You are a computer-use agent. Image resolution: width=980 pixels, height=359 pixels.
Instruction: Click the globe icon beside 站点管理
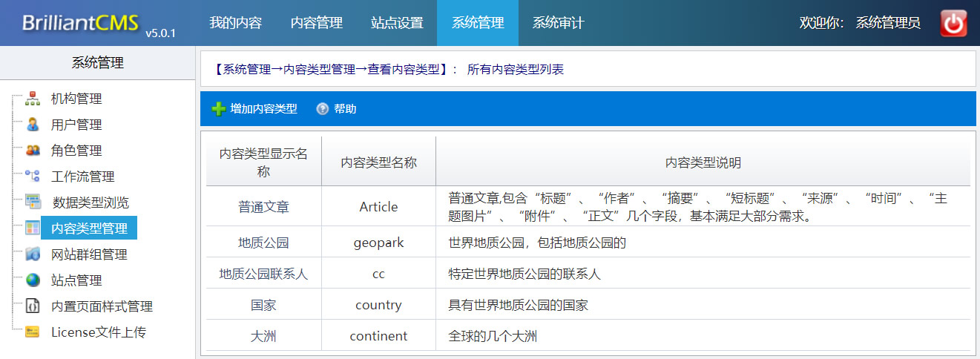[x=33, y=280]
